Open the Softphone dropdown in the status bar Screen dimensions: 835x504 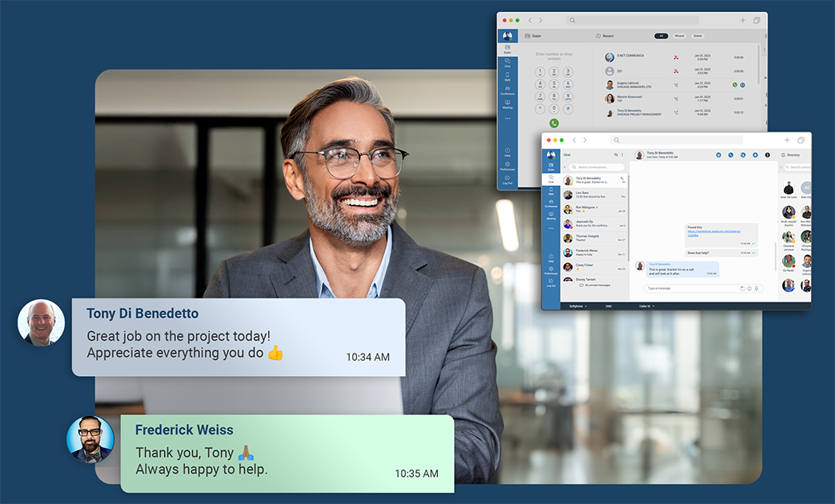pos(576,305)
